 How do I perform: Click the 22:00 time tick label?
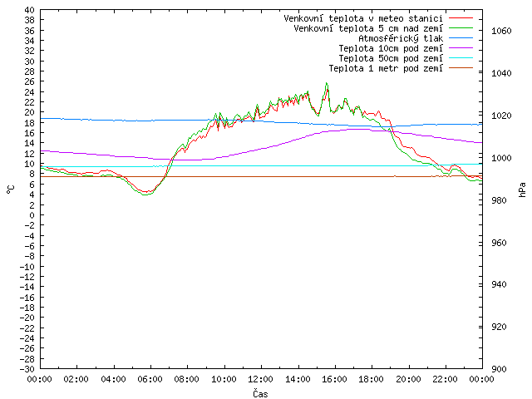pyautogui.click(x=446, y=379)
